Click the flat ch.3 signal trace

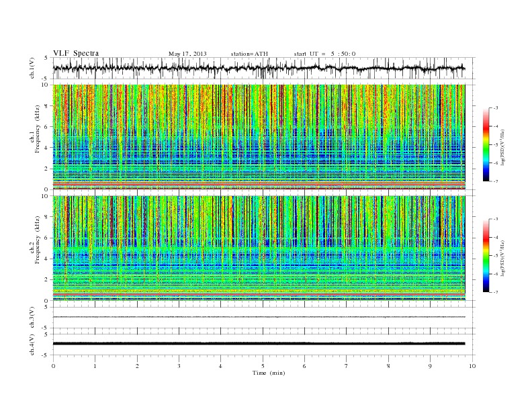click(259, 317)
